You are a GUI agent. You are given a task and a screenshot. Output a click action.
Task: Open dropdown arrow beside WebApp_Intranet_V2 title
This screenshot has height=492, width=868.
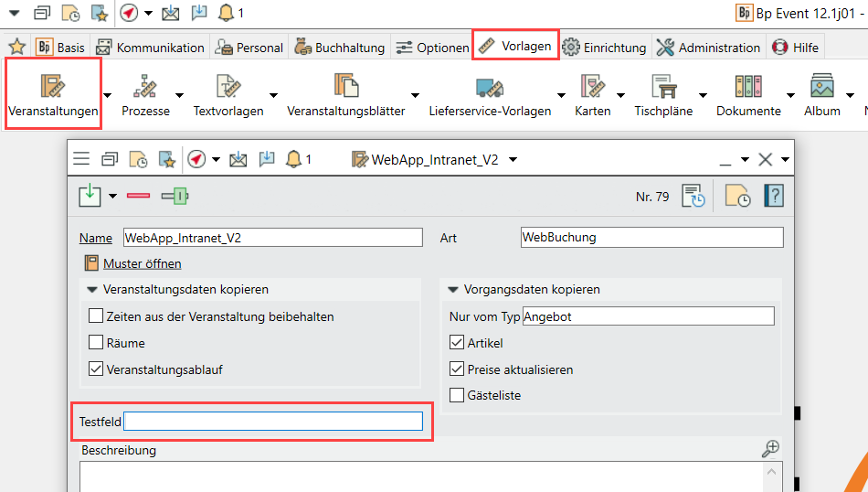(x=513, y=159)
